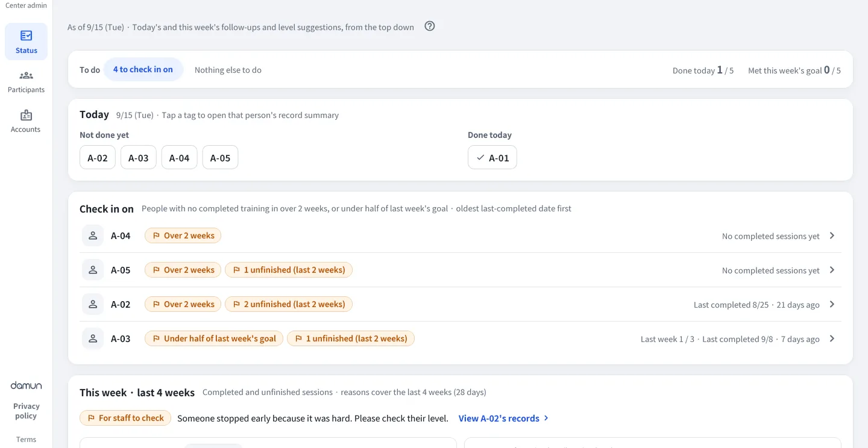Viewport: 868px width, 448px height.
Task: Click the 'For staff to check' badge
Action: click(125, 418)
